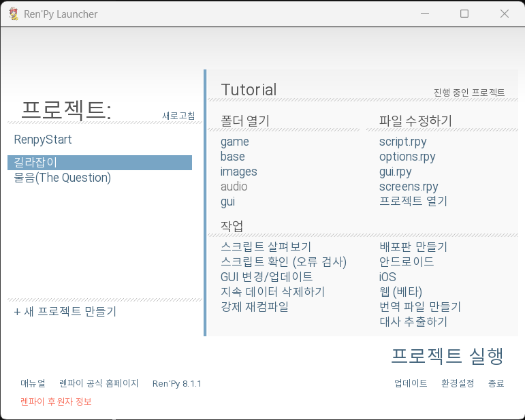Select the RenpyStart project
Image resolution: width=525 pixels, height=420 pixels.
(x=43, y=140)
